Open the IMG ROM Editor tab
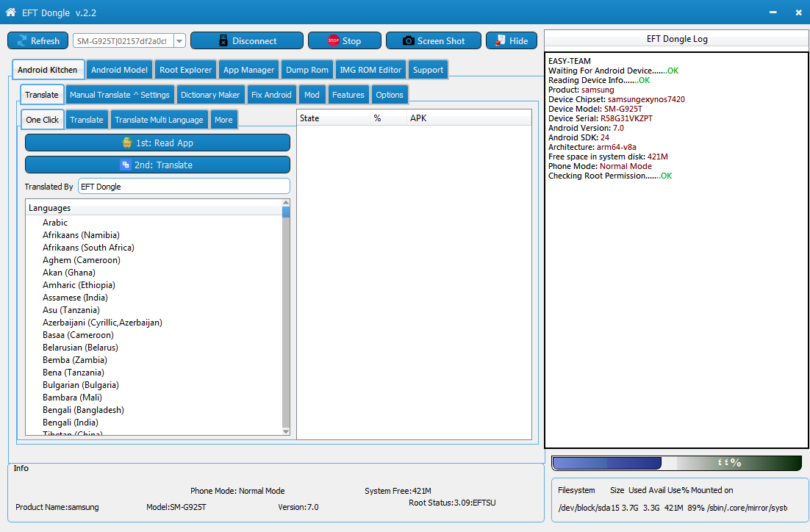Image resolution: width=810 pixels, height=532 pixels. pyautogui.click(x=370, y=70)
